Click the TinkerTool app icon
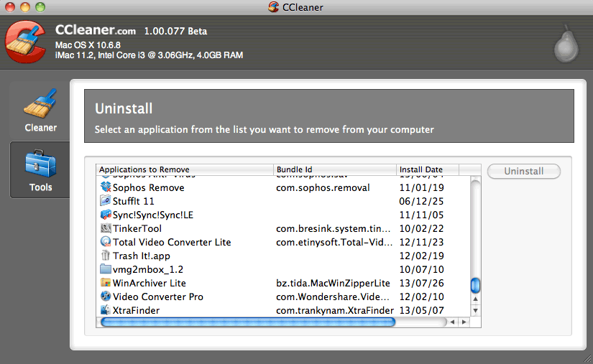 click(106, 228)
